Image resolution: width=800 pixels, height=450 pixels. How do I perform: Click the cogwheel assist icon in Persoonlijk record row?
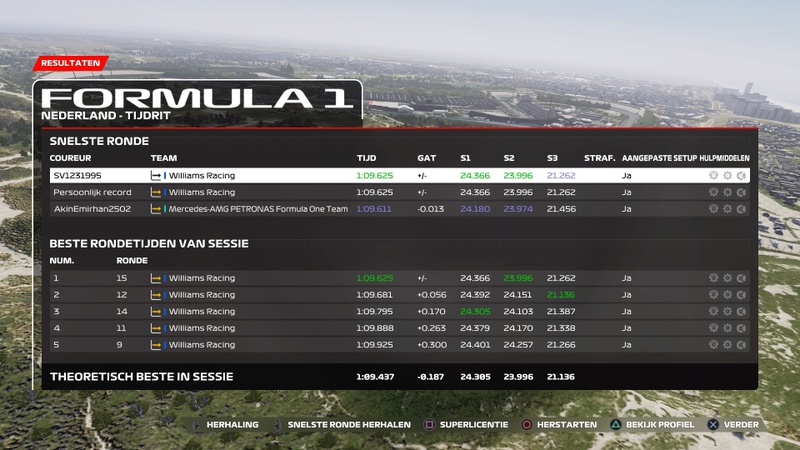coord(728,192)
